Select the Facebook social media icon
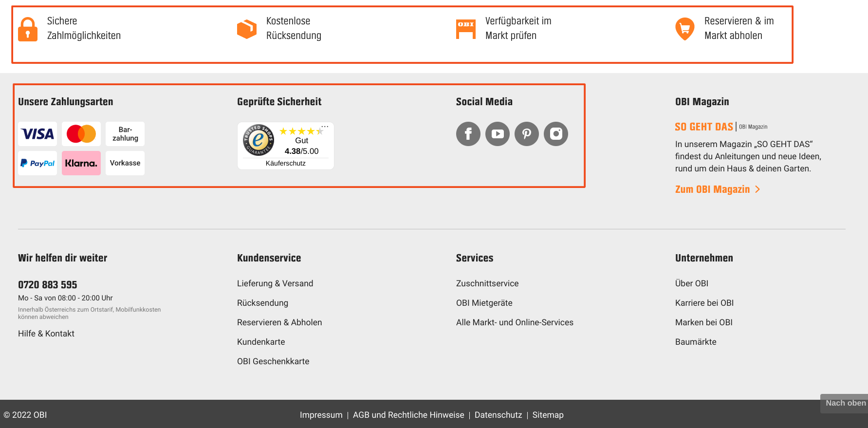Image resolution: width=868 pixels, height=428 pixels. click(468, 134)
